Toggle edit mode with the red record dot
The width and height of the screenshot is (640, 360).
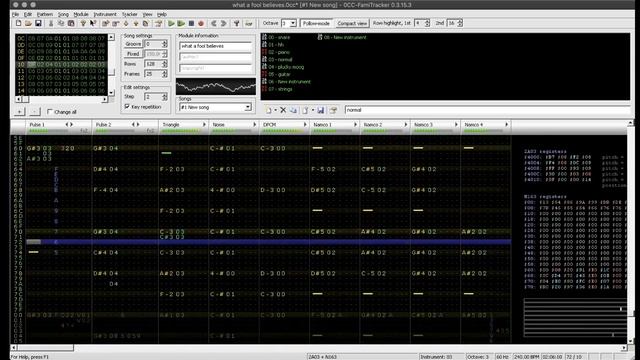point(201,24)
